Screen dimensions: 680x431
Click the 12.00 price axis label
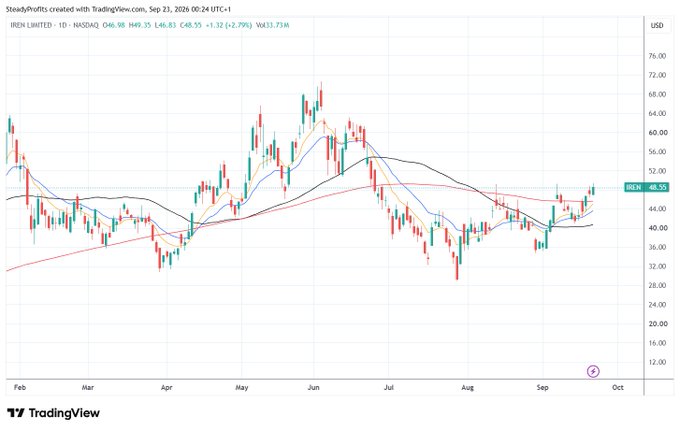coord(657,362)
